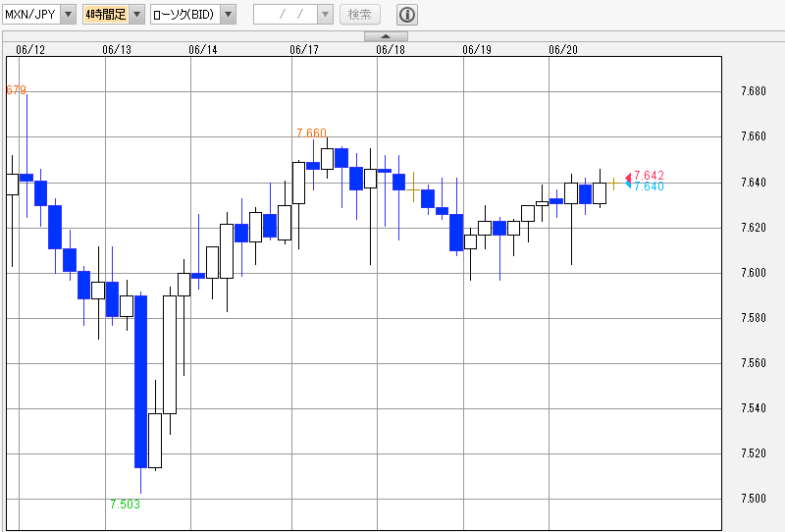This screenshot has height=532, width=785.
Task: Click the 06/19 date label
Action: pyautogui.click(x=477, y=50)
